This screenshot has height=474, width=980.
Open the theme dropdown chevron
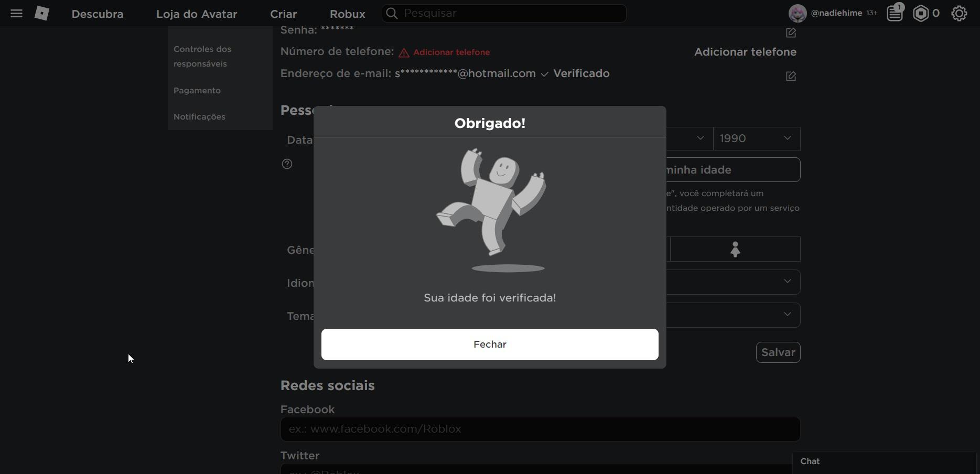click(787, 315)
